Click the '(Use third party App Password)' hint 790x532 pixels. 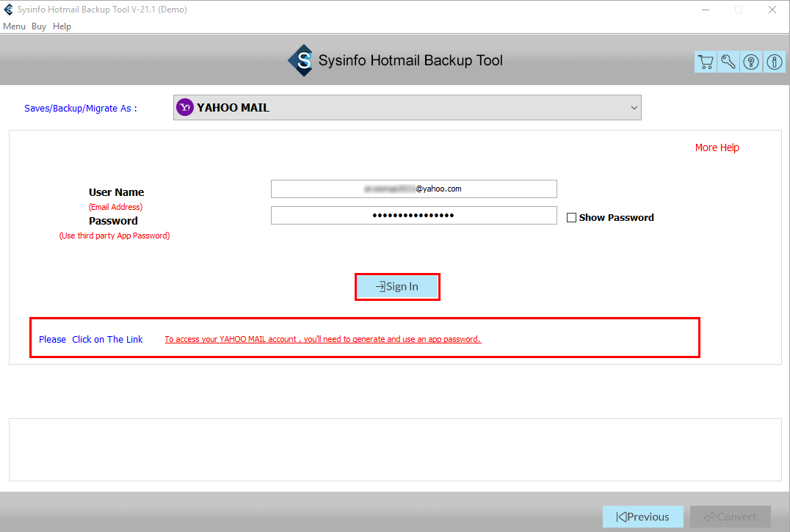[x=115, y=236]
